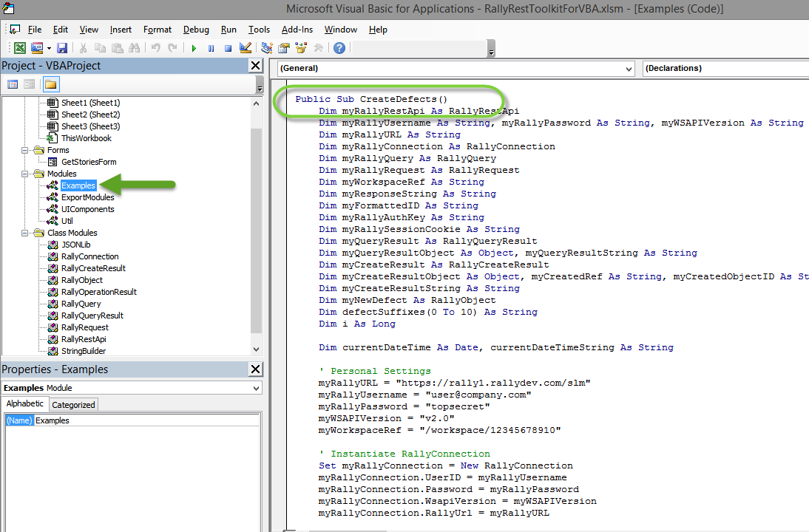Click the Insert UserForm toolbar icon

37,48
